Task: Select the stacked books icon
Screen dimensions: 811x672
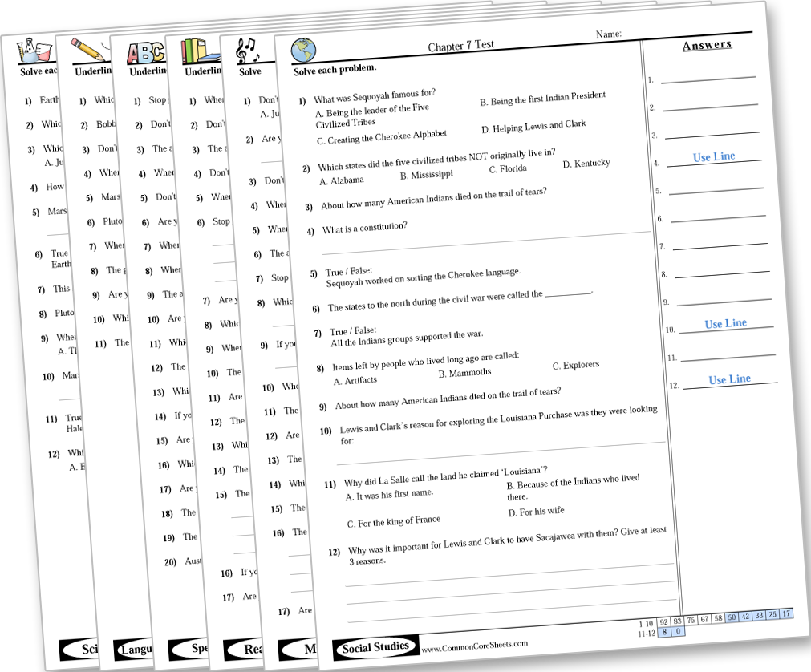Action: click(200, 51)
